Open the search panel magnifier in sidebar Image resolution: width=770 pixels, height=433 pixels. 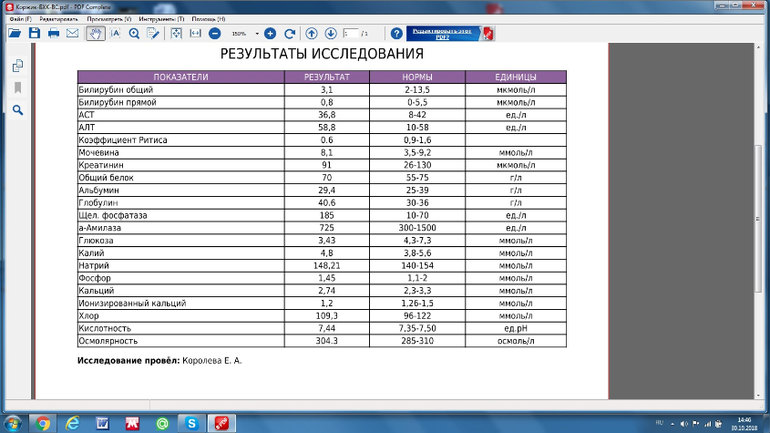click(x=18, y=110)
